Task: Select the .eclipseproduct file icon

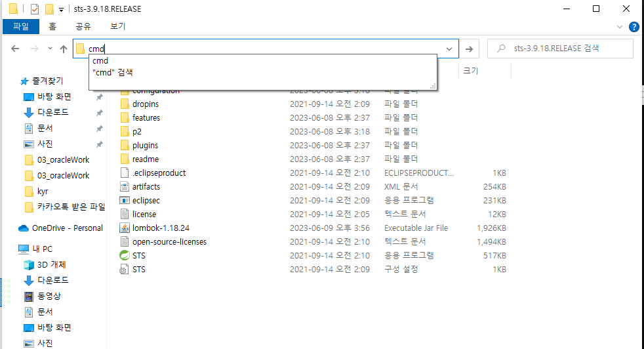Action: (x=125, y=173)
